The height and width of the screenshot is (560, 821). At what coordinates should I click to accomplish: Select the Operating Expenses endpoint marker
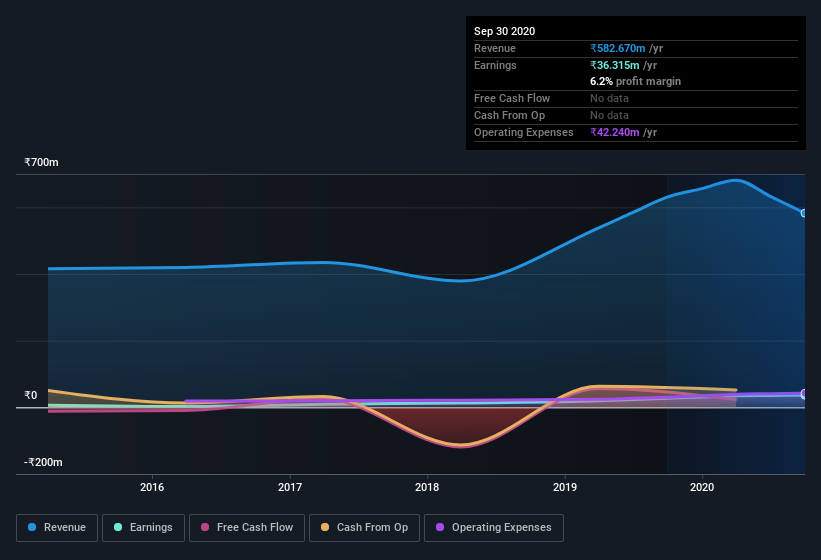pos(804,394)
